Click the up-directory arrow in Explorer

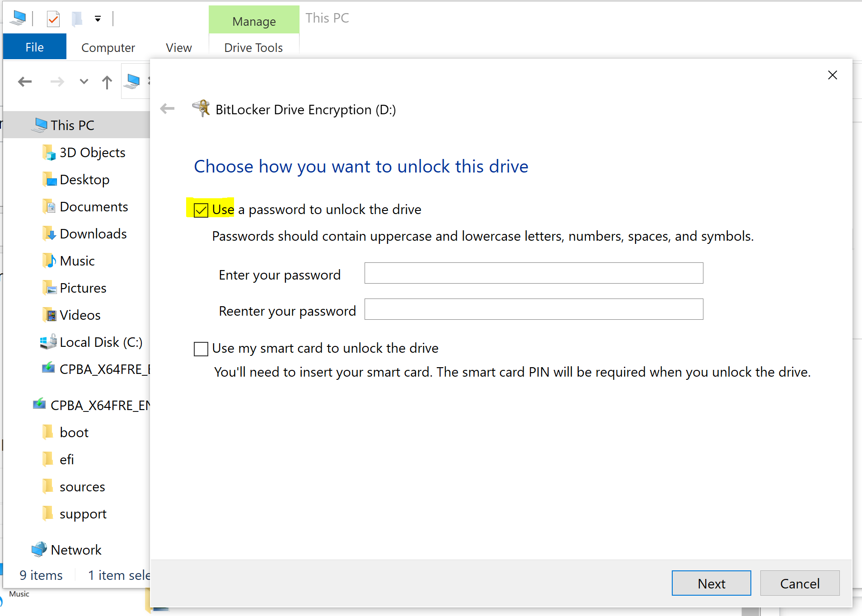click(x=107, y=82)
